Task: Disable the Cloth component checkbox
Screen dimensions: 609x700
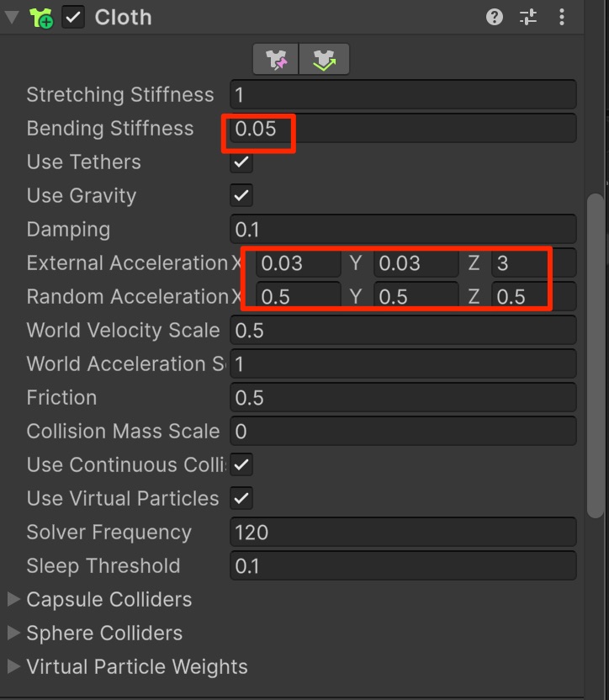Action: coord(74,18)
